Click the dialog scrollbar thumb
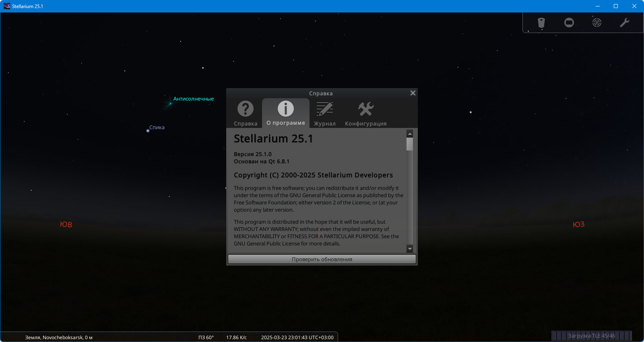 [410, 144]
